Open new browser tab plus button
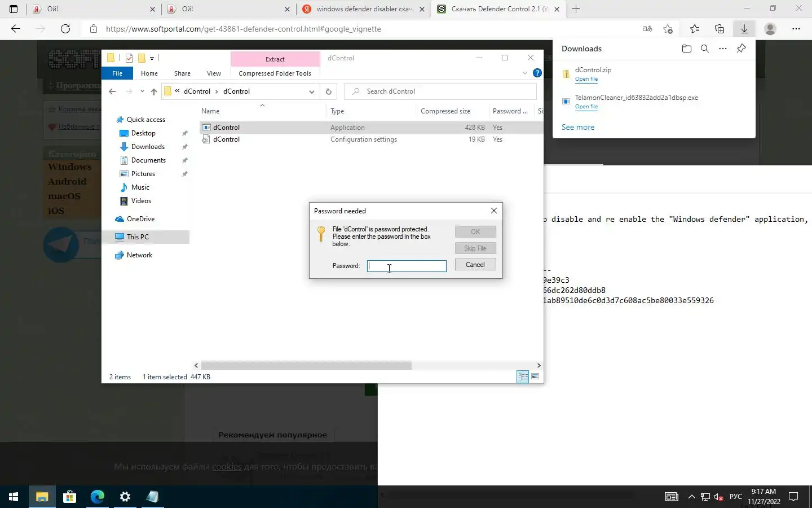This screenshot has height=508, width=812. tap(576, 9)
